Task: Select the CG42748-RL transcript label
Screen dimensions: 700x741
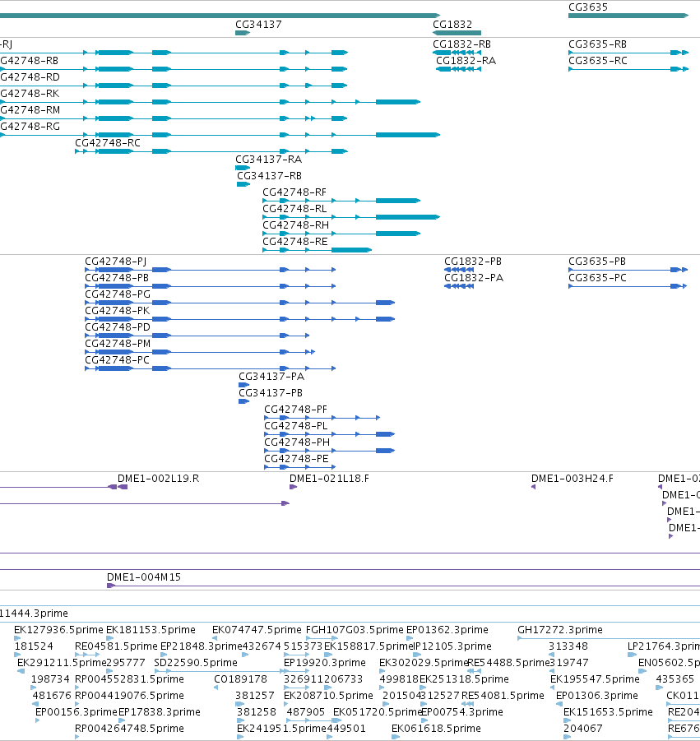Action: pos(294,209)
